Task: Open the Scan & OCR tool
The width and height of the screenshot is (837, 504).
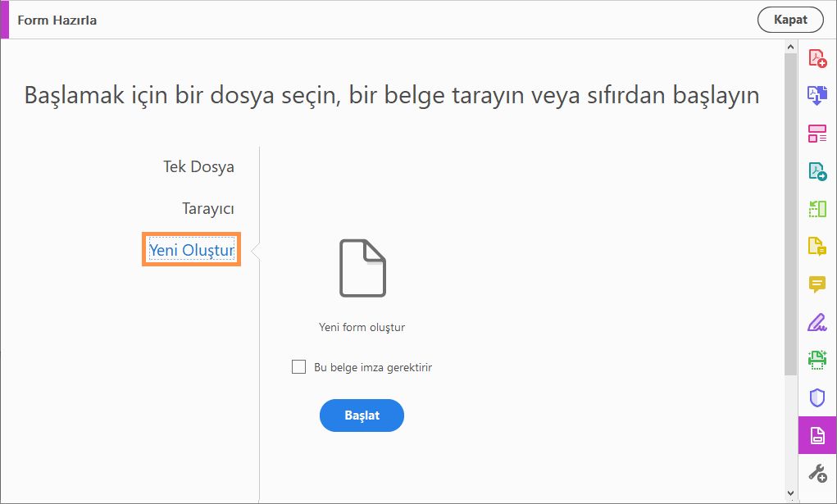Action: (817, 360)
